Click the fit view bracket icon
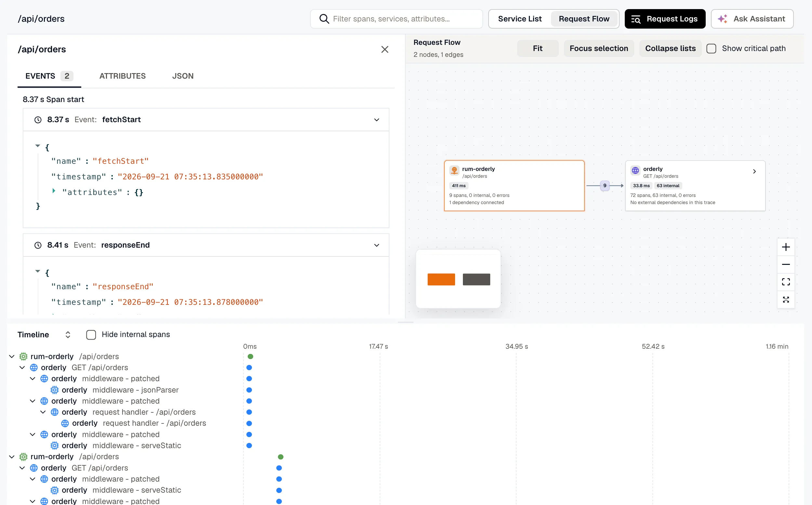 [x=786, y=282]
